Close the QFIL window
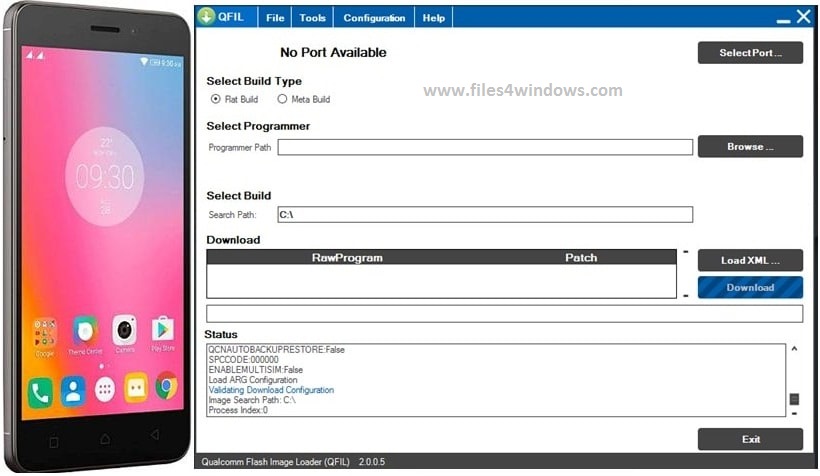 (x=803, y=16)
